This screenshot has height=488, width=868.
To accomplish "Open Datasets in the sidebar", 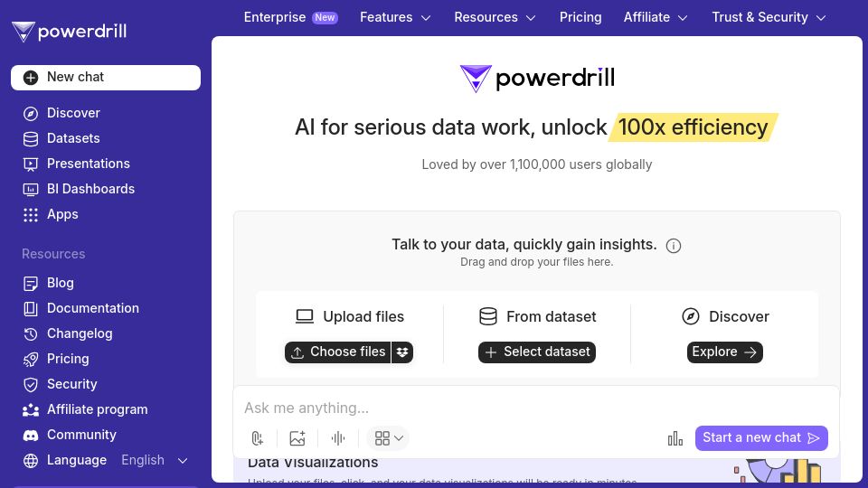I will pos(73,138).
